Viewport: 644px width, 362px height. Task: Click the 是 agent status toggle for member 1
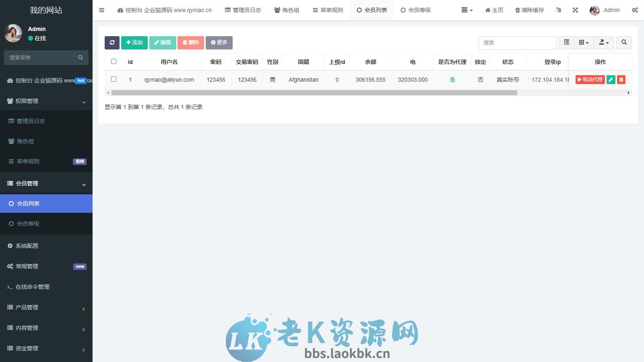point(452,80)
